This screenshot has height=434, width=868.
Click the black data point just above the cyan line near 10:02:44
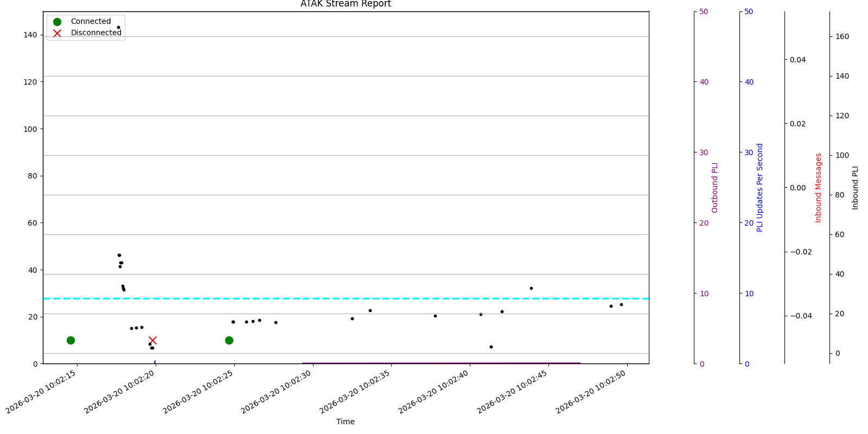tap(531, 288)
